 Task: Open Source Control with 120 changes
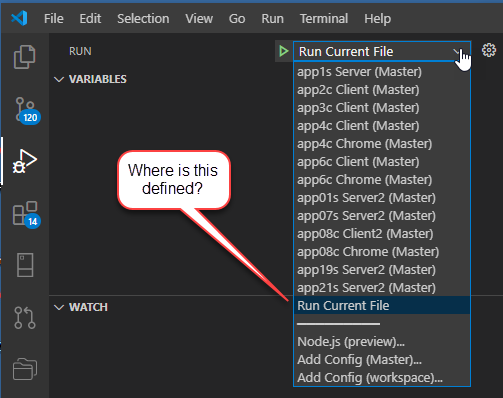(27, 111)
